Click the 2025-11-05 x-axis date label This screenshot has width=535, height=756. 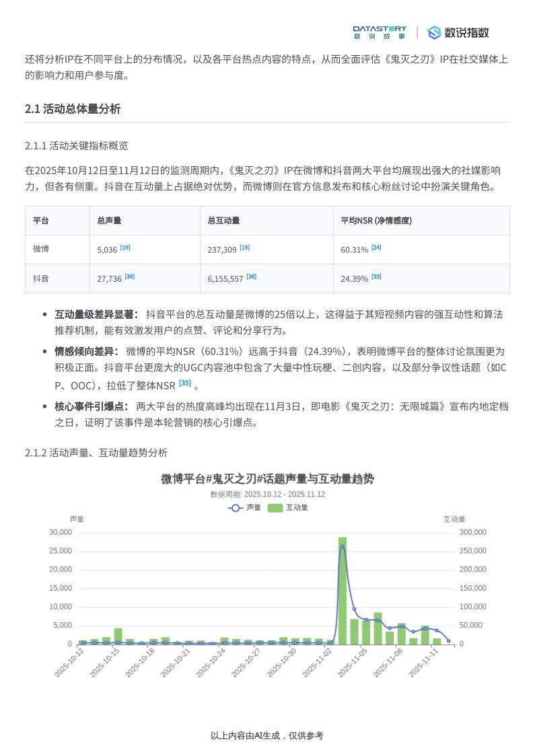[x=354, y=662]
